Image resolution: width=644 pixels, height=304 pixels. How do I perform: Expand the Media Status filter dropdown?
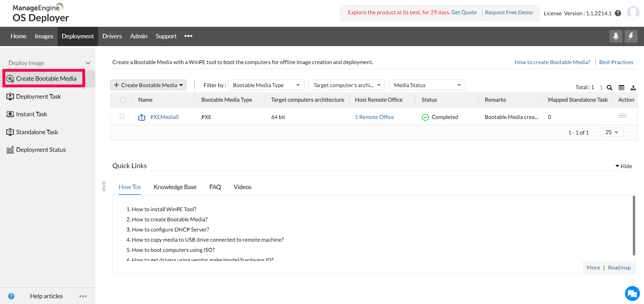click(x=427, y=85)
